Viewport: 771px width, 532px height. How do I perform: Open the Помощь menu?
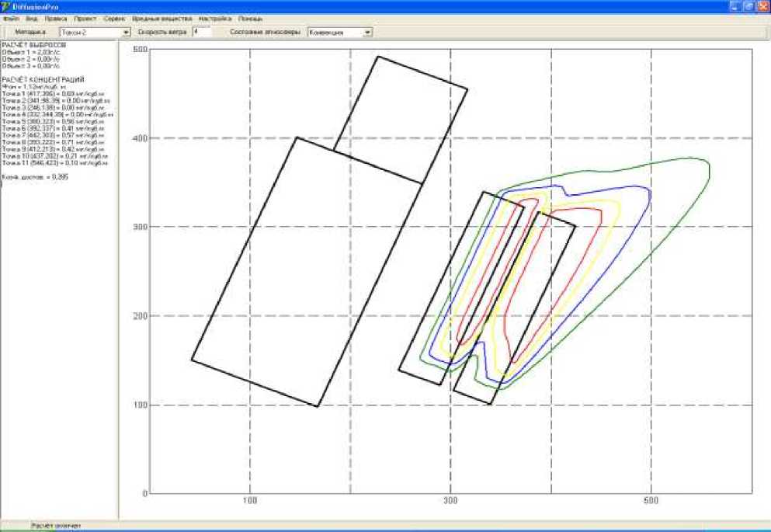pyautogui.click(x=250, y=17)
